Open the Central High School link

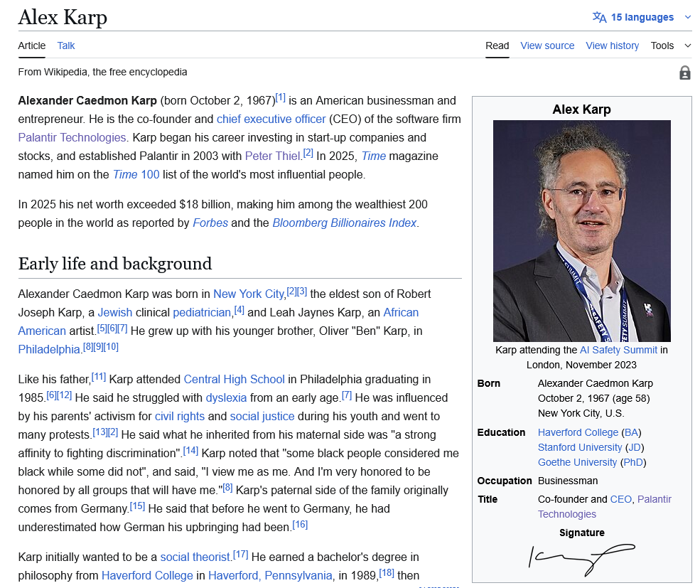tap(234, 380)
